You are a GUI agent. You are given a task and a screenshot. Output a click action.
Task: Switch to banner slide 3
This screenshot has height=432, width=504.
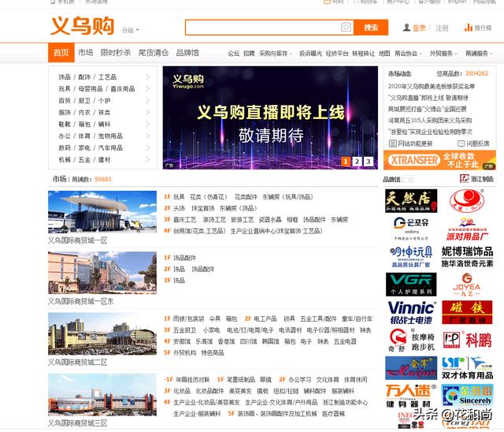(x=369, y=162)
